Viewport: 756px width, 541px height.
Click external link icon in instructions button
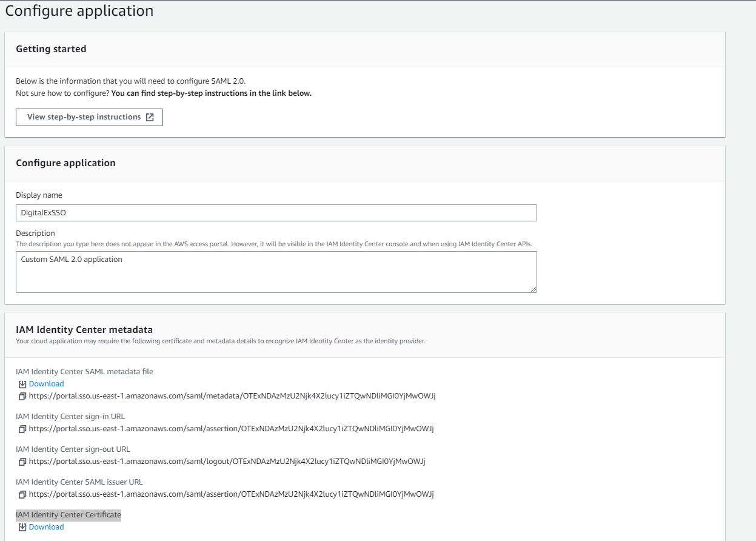click(x=150, y=117)
